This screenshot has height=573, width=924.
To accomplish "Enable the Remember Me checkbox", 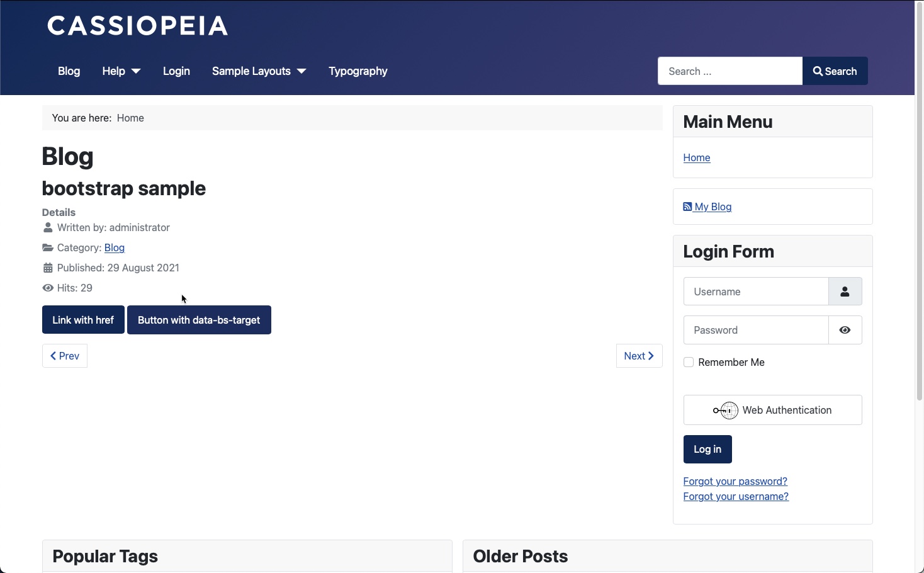I will [689, 362].
